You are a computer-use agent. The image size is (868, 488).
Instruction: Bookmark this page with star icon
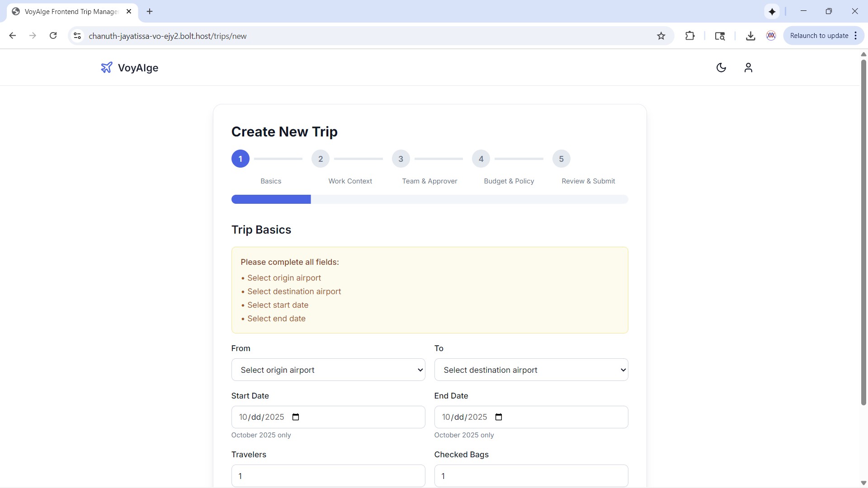pos(661,36)
